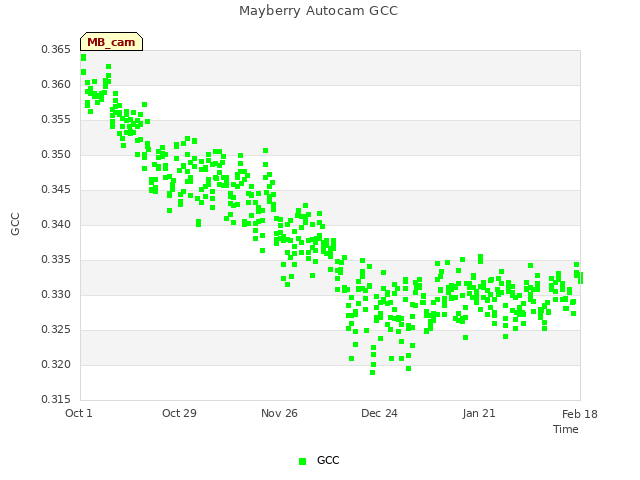Click the Y-axis label 0.330
The image size is (640, 480).
56,294
